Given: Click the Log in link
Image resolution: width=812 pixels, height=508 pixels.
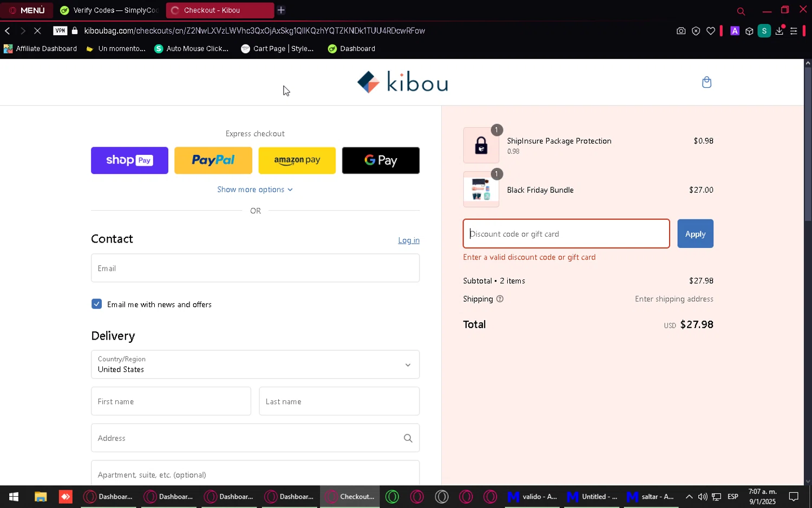Looking at the screenshot, I should click(409, 240).
